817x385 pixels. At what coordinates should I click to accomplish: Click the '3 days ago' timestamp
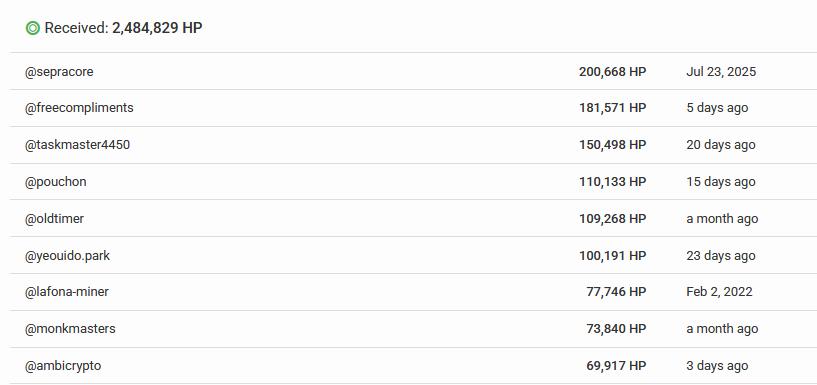click(x=717, y=366)
